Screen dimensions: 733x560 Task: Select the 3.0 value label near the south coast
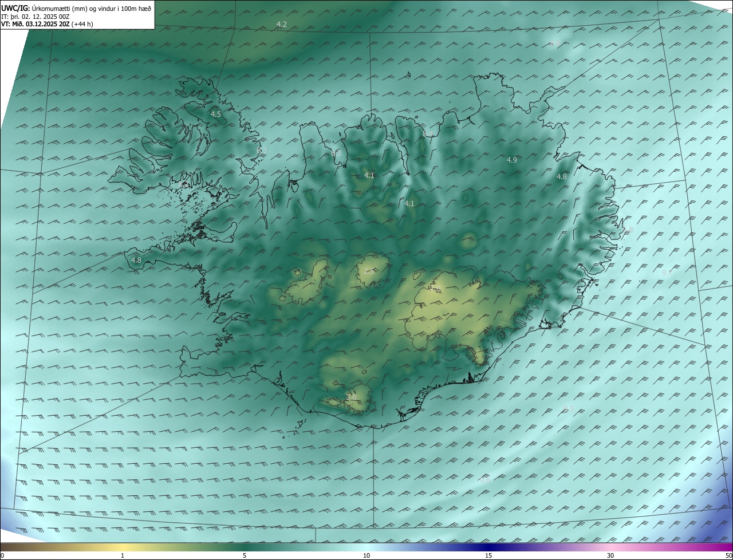click(x=351, y=397)
